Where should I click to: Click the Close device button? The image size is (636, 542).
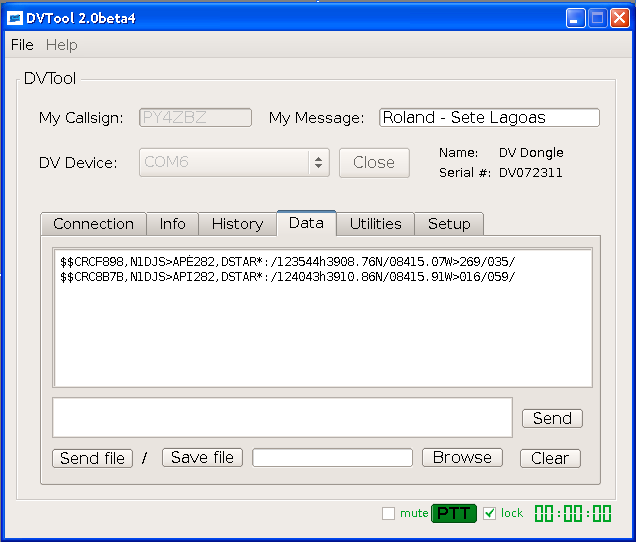pos(374,162)
